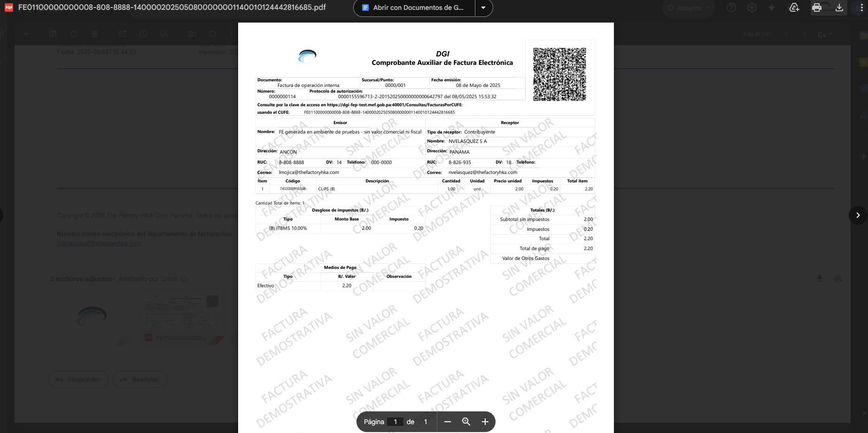Screen dimensions: 868x433
Task: Expand the Es input language dropdown
Action: 825,34
